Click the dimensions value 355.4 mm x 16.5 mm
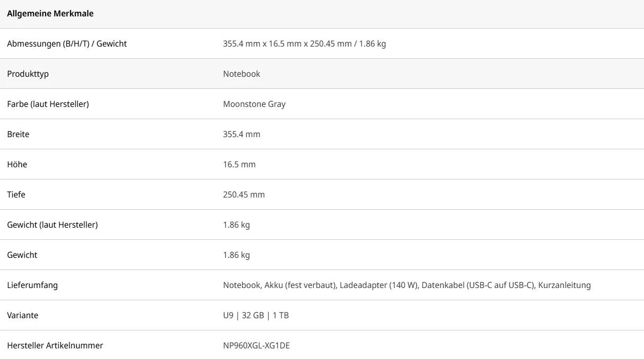The image size is (644, 359). [304, 44]
